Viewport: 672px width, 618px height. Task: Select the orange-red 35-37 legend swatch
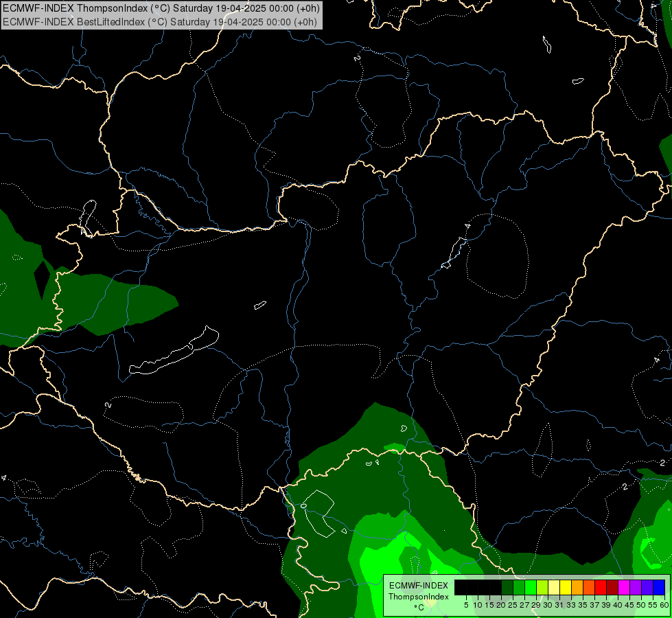[589, 587]
